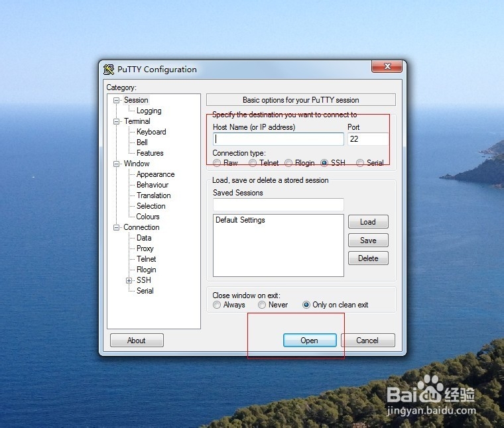
Task: Collapse the Window tree node
Action: [x=116, y=164]
